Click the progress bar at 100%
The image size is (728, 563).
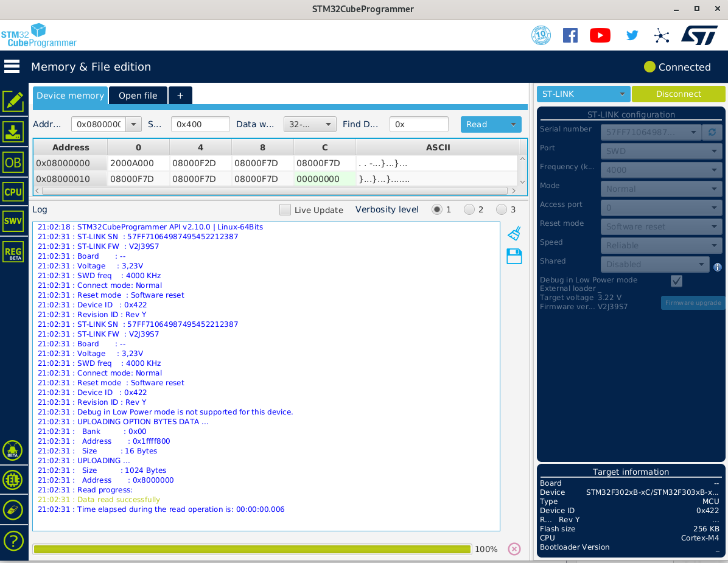click(252, 549)
